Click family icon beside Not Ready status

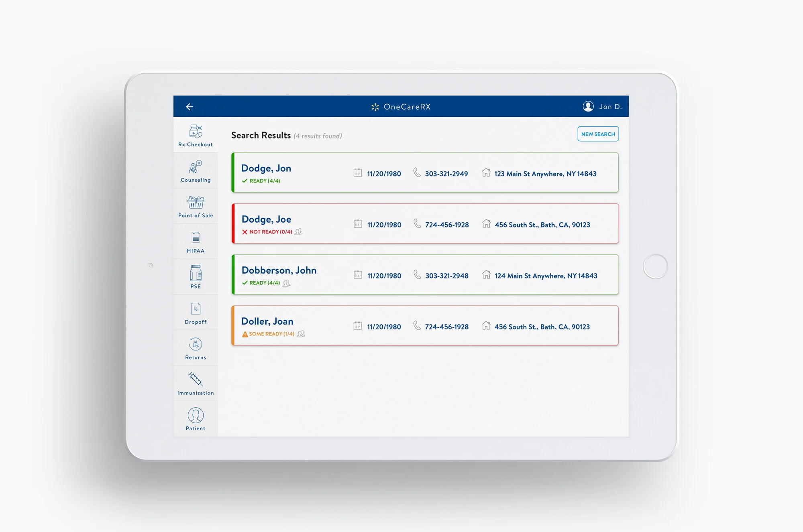pos(298,232)
